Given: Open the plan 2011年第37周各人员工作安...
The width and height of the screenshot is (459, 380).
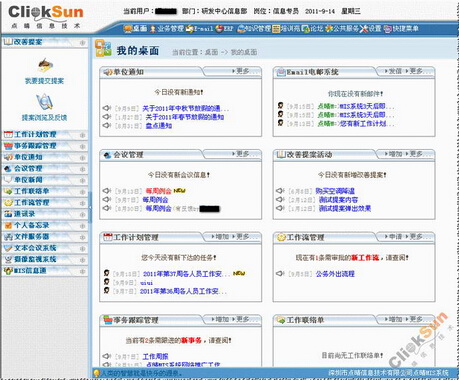Looking at the screenshot, I should (187, 274).
